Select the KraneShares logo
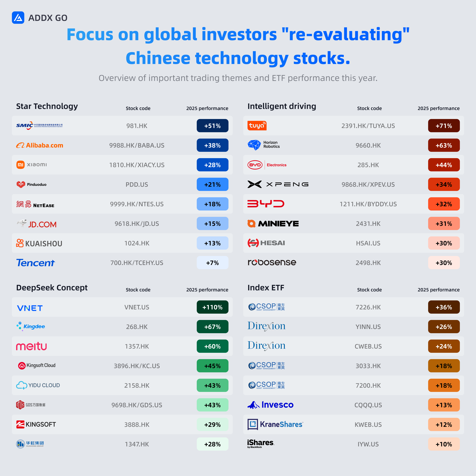The width and height of the screenshot is (476, 476). [275, 424]
